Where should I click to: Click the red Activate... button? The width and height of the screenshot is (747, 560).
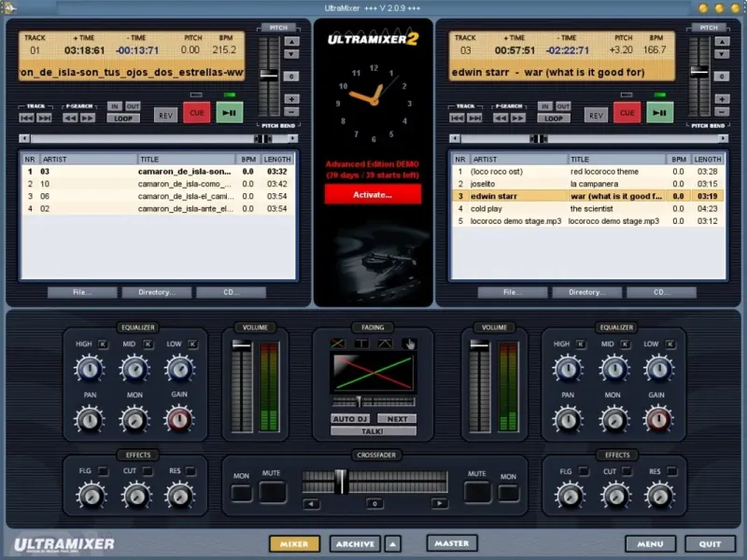pyautogui.click(x=373, y=194)
